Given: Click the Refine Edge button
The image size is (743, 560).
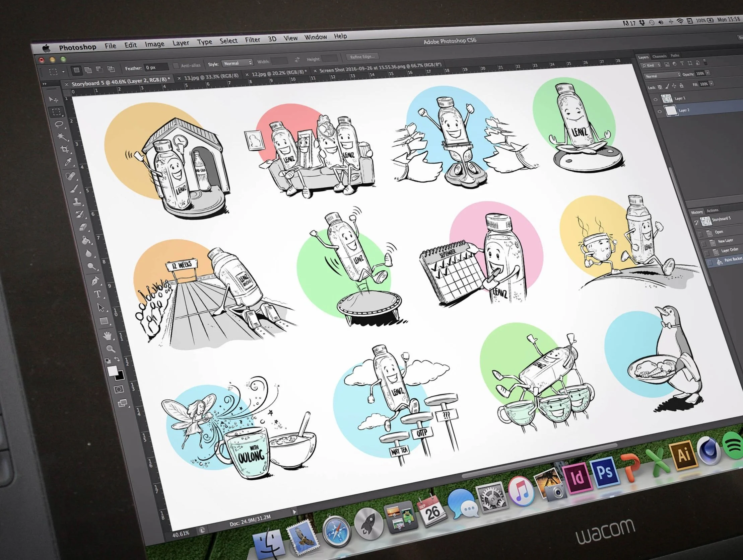Looking at the screenshot, I should (362, 57).
